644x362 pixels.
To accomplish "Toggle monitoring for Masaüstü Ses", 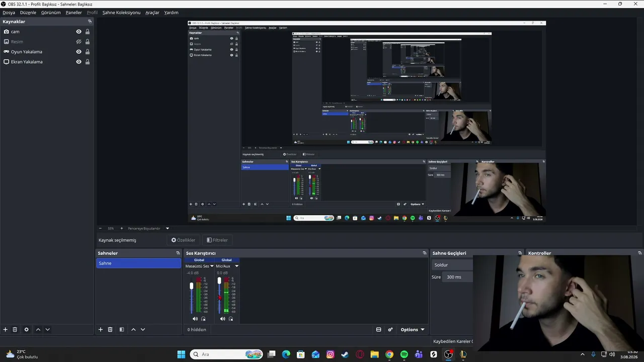I will (203, 319).
